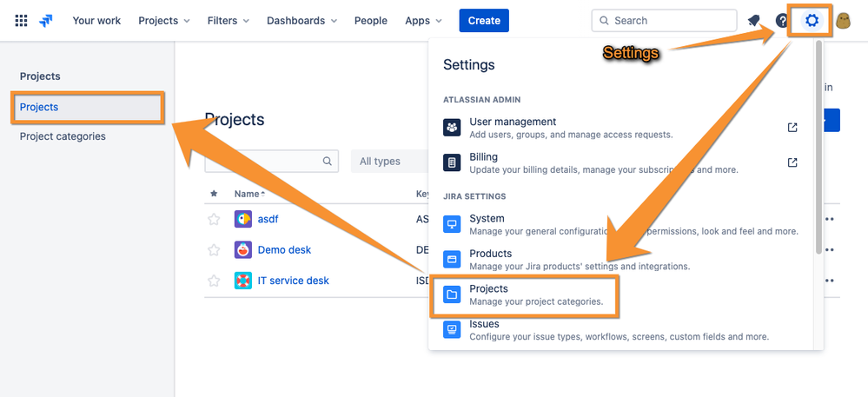This screenshot has height=397, width=868.
Task: Open Issues in Jira settings
Action: pos(621,329)
